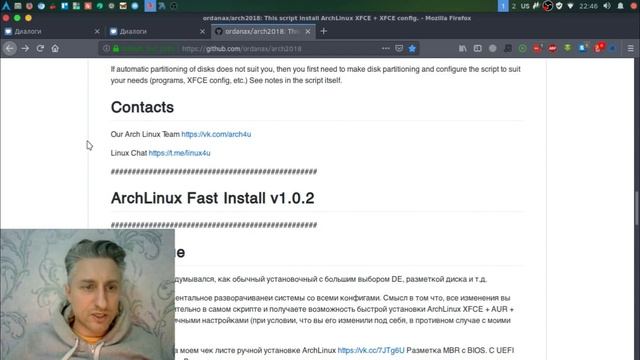Open the US keyboard layout indicator
This screenshot has width=640, height=360.
(525, 6)
